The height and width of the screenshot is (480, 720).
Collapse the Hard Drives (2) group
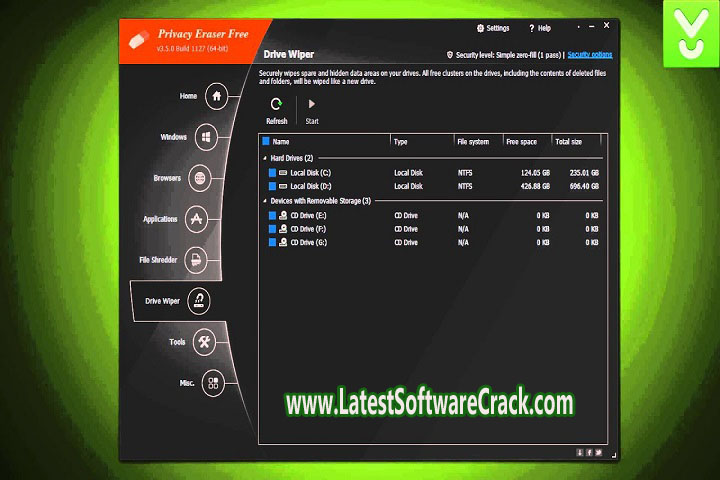click(x=265, y=158)
